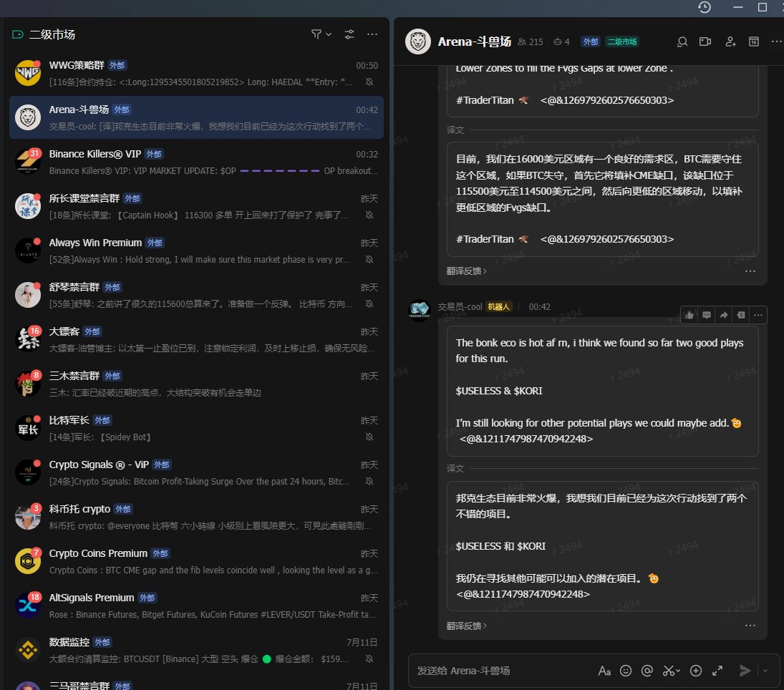The image size is (784, 690).
Task: Click the muted bell icon on 数据监控
Action: pyautogui.click(x=369, y=659)
